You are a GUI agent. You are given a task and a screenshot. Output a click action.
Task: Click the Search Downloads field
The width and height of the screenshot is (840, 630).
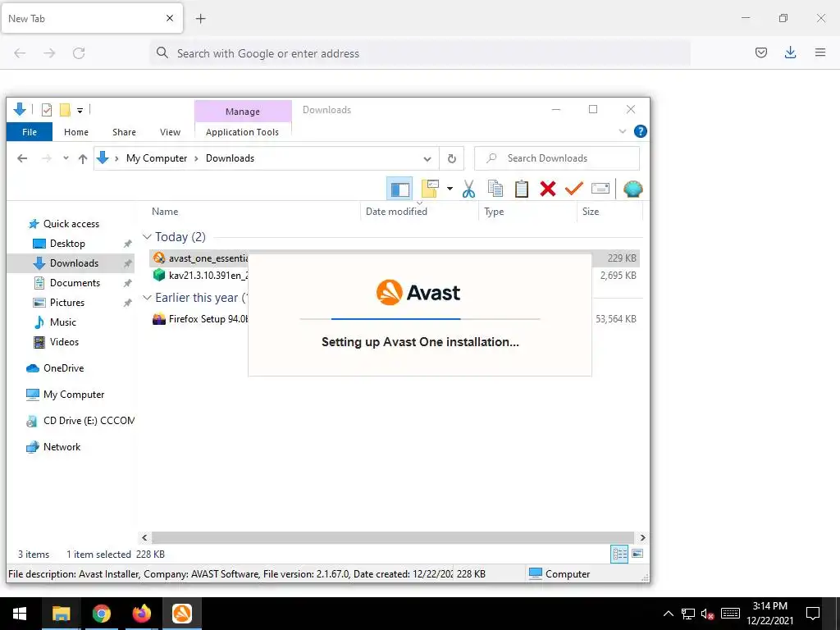pyautogui.click(x=557, y=158)
